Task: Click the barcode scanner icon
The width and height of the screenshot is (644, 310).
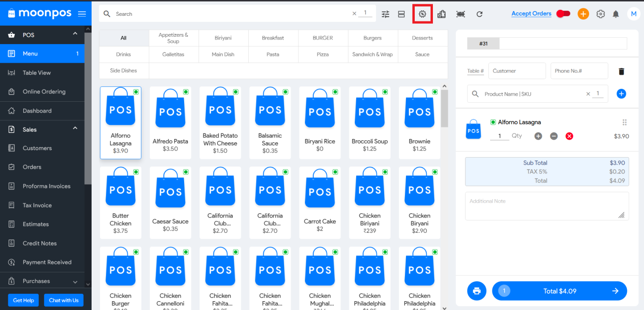Action: click(460, 14)
